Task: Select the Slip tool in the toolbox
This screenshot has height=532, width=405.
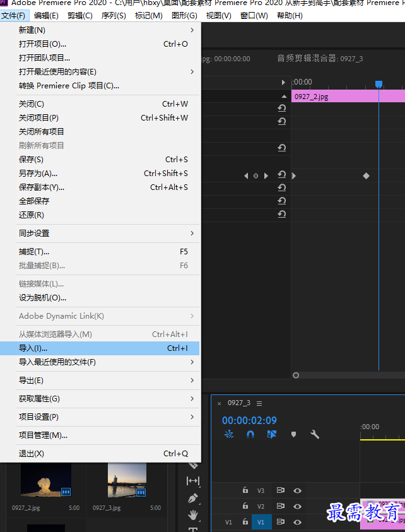Action: 193,481
